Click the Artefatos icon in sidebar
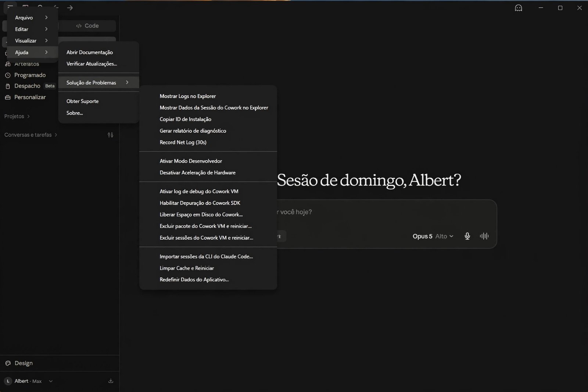588x392 pixels. coord(8,64)
